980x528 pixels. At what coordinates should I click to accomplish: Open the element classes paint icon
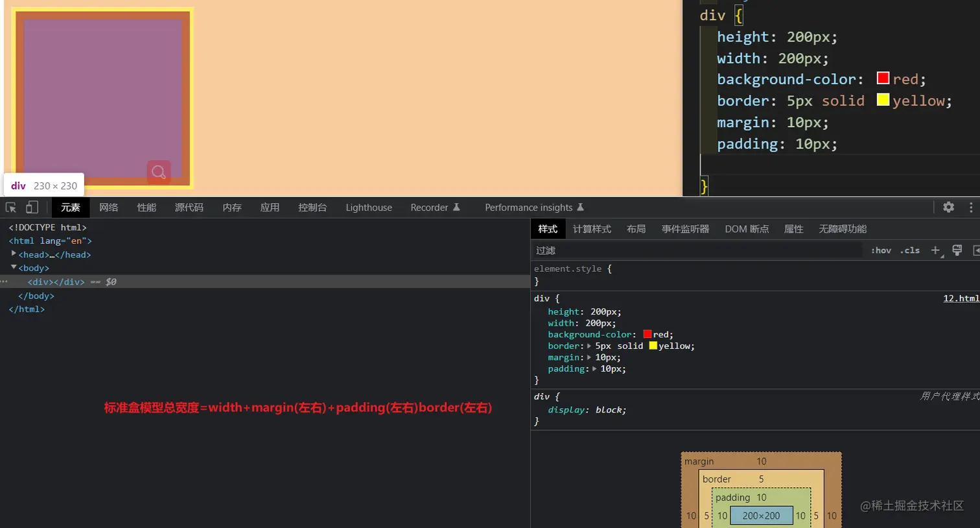(957, 250)
